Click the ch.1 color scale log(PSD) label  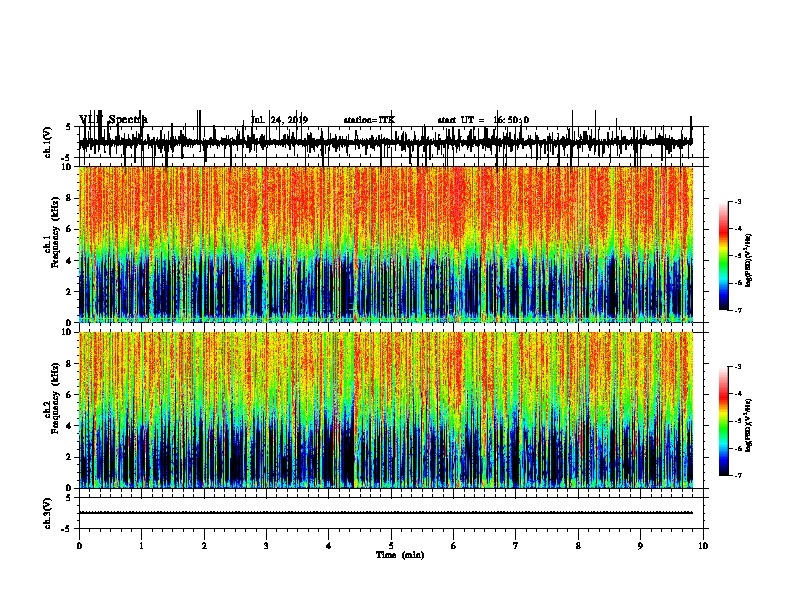click(x=749, y=260)
